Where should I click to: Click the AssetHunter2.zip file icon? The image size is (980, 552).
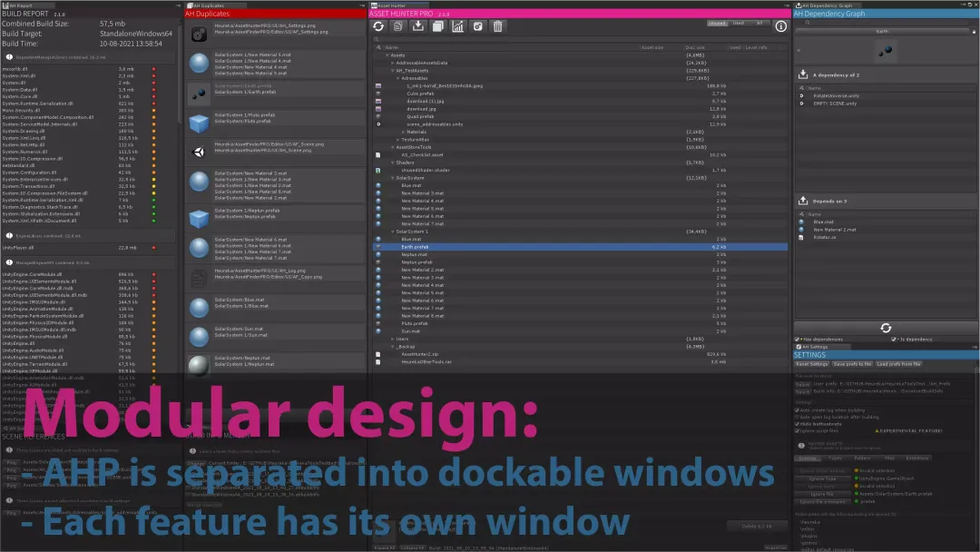coord(378,354)
